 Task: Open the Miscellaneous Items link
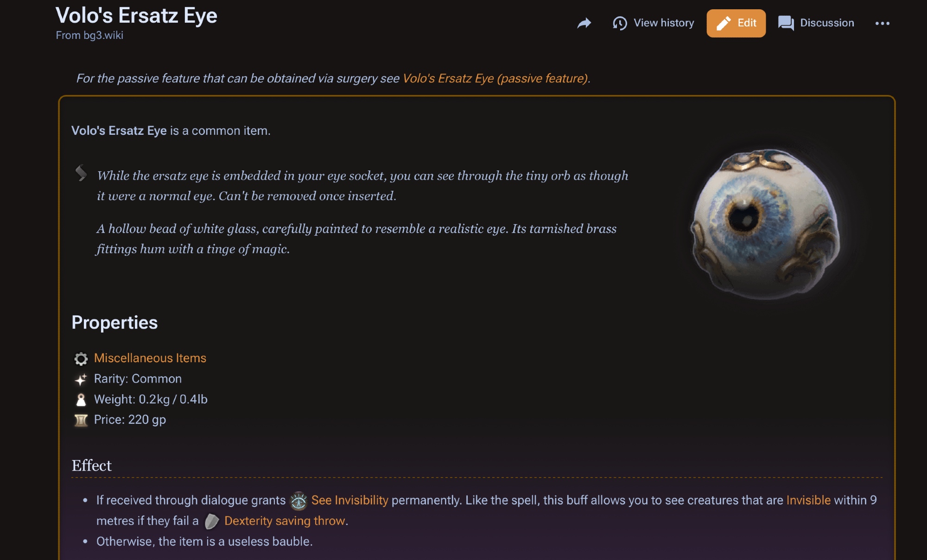click(x=150, y=358)
